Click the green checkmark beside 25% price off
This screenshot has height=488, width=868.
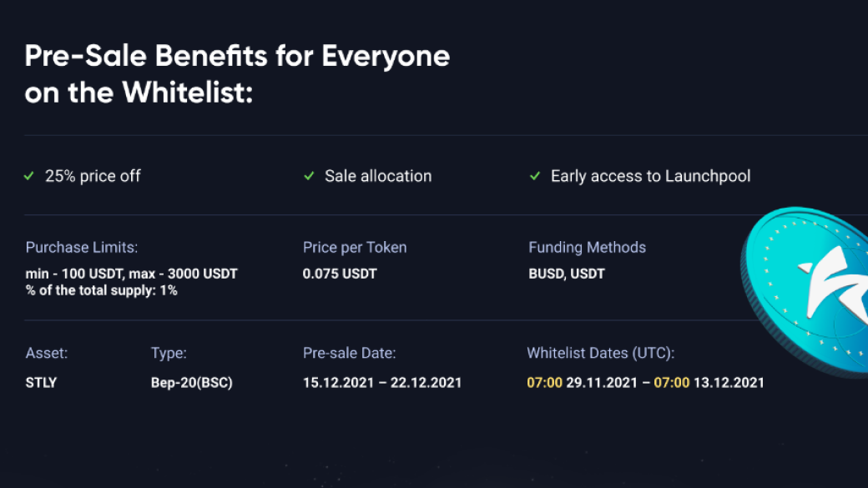pos(29,176)
